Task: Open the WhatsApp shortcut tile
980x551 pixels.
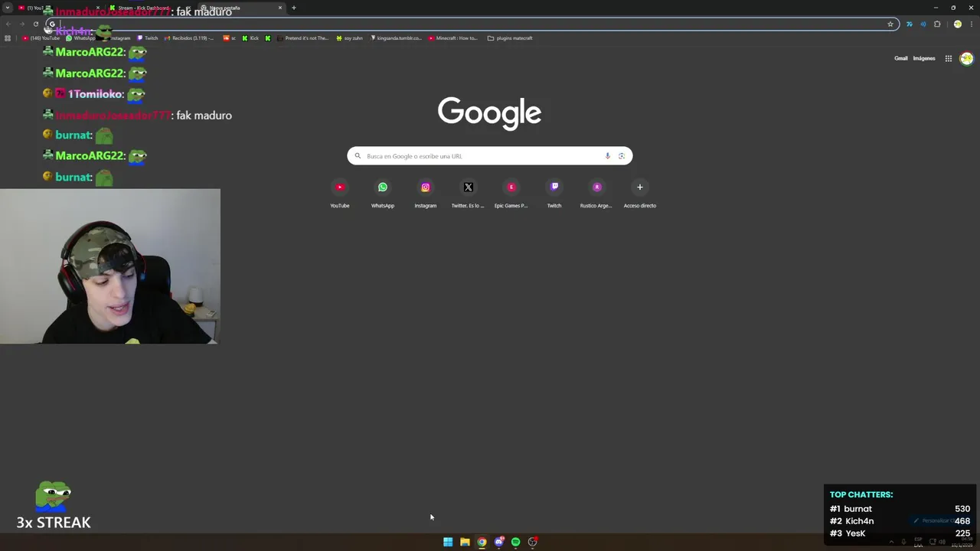Action: tap(383, 194)
